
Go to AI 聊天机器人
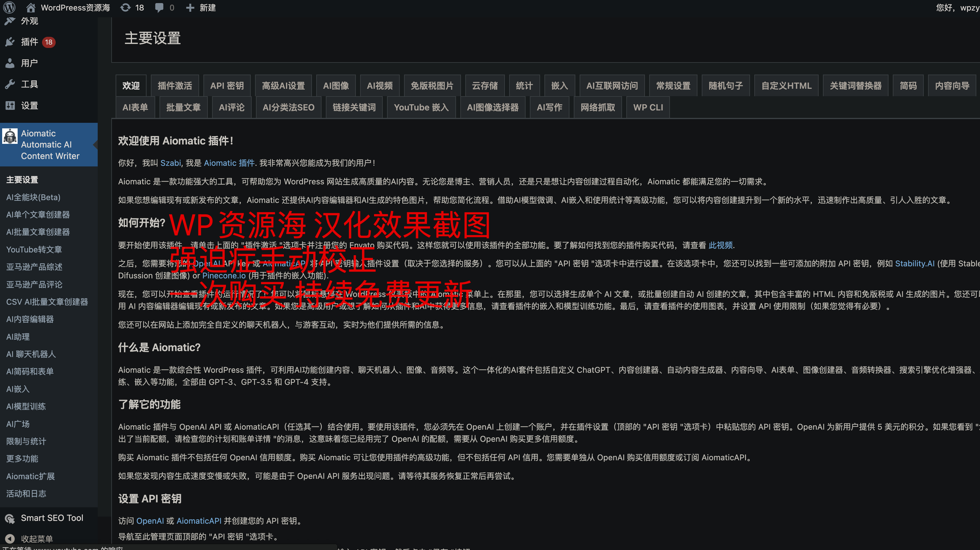tap(31, 354)
